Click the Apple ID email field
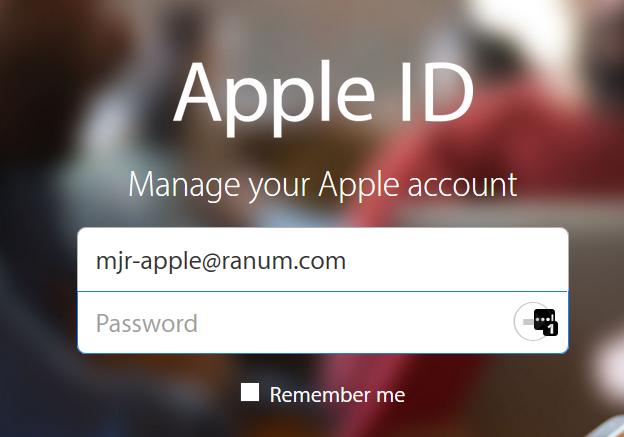Viewport: 624px width, 437px height. tap(323, 259)
